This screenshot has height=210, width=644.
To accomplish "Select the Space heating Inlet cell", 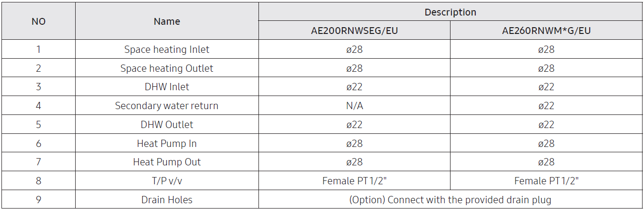I will coord(167,49).
